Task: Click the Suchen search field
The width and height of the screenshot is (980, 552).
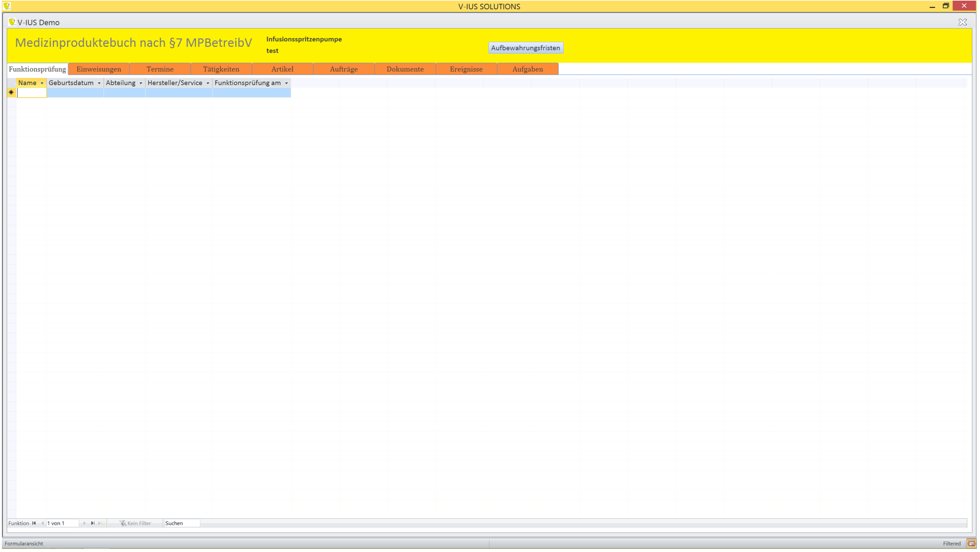Action: [x=181, y=524]
